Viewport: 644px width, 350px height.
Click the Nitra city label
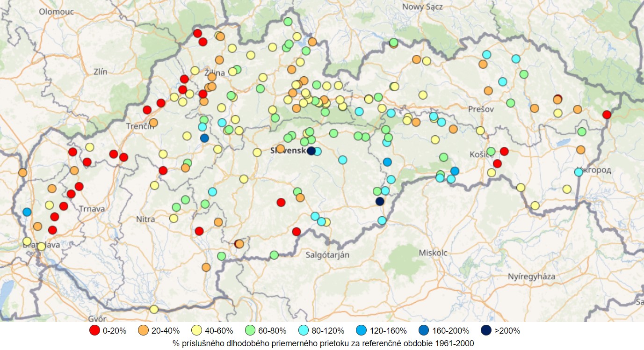point(145,219)
